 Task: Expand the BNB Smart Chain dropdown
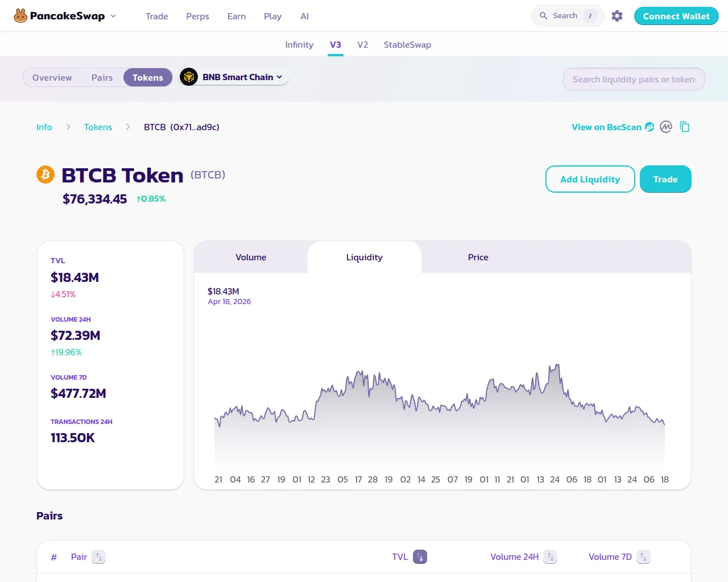point(234,77)
